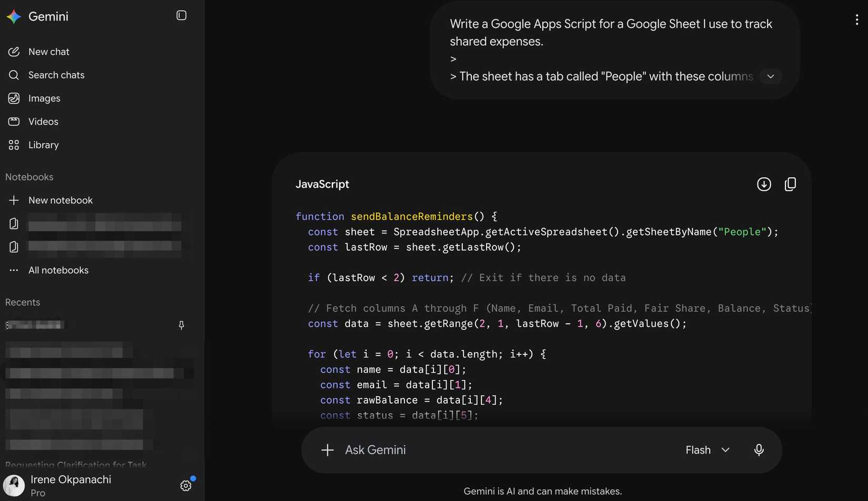Screen dimensions: 868x501
Task: Open the settings gear
Action: pyautogui.click(x=186, y=486)
